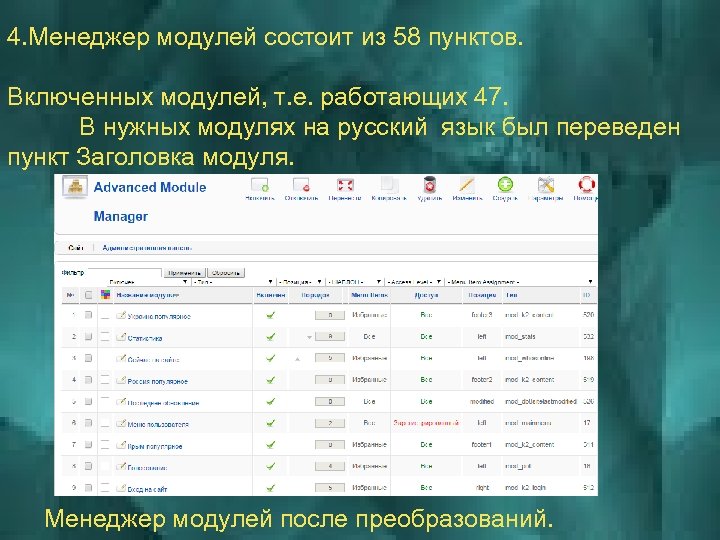Open the Статистика module link
Image resolution: width=720 pixels, height=540 pixels.
click(145, 338)
